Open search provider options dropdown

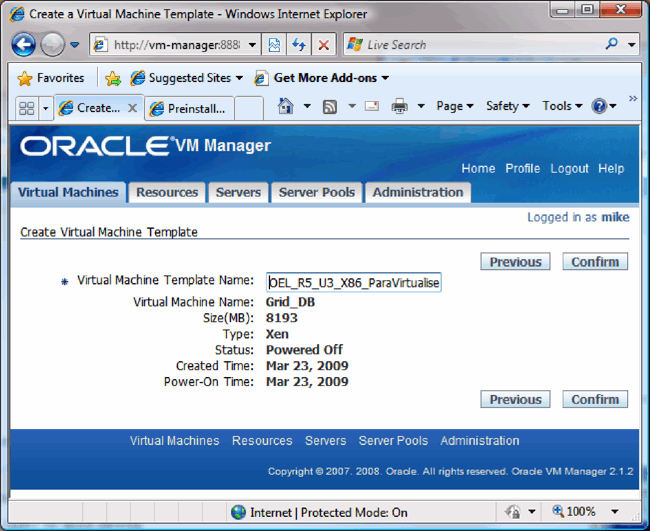pyautogui.click(x=631, y=44)
